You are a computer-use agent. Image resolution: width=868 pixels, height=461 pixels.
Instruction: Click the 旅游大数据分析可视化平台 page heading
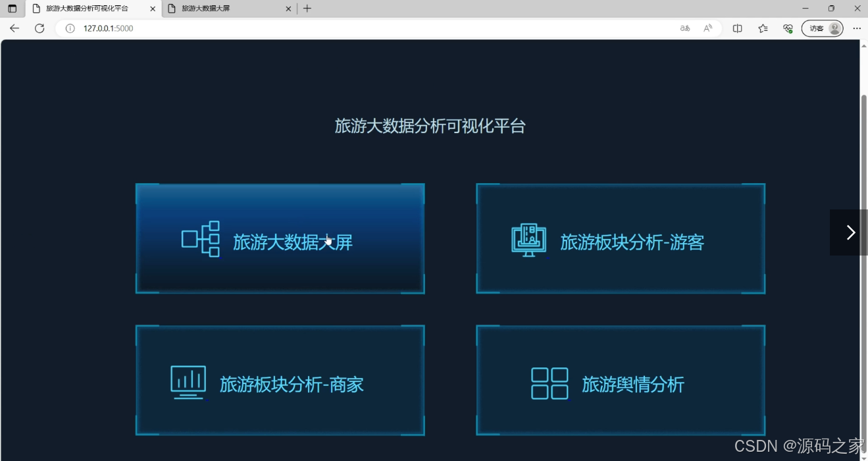(430, 126)
